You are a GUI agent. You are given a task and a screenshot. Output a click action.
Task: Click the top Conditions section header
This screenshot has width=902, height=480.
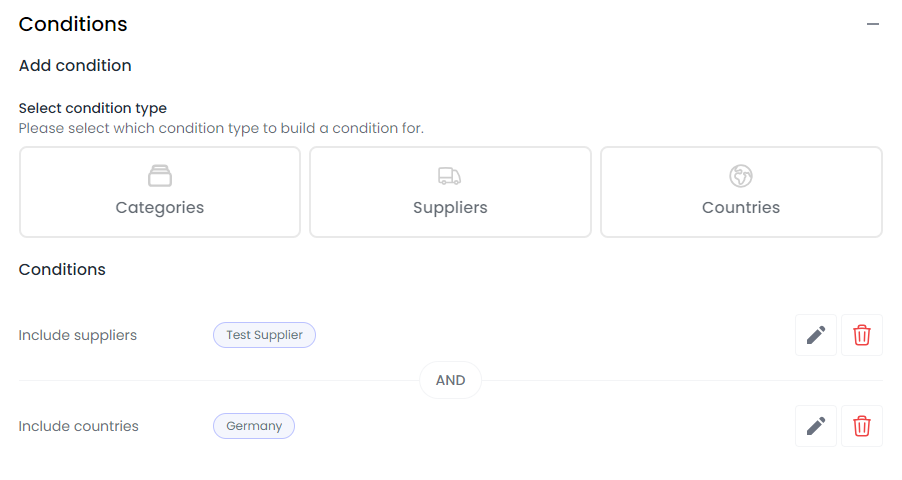click(x=73, y=24)
